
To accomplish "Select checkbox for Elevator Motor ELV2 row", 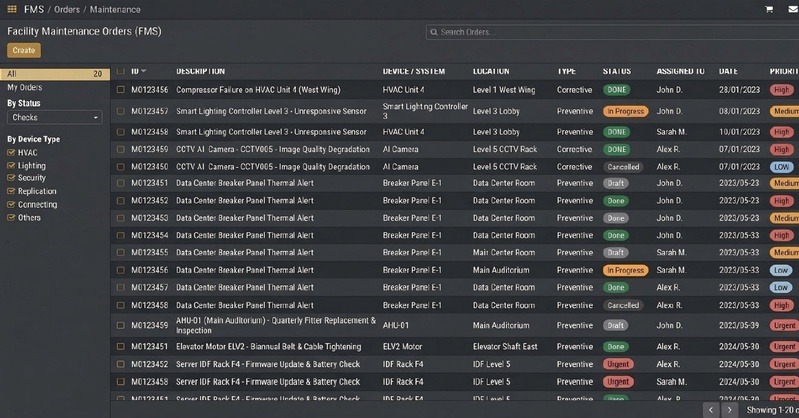I will point(120,347).
